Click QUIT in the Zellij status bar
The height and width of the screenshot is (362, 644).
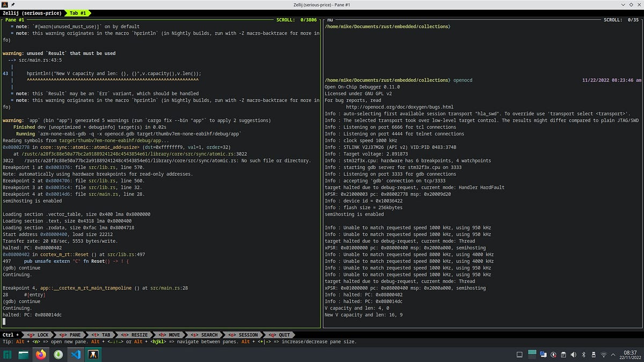[284, 334]
